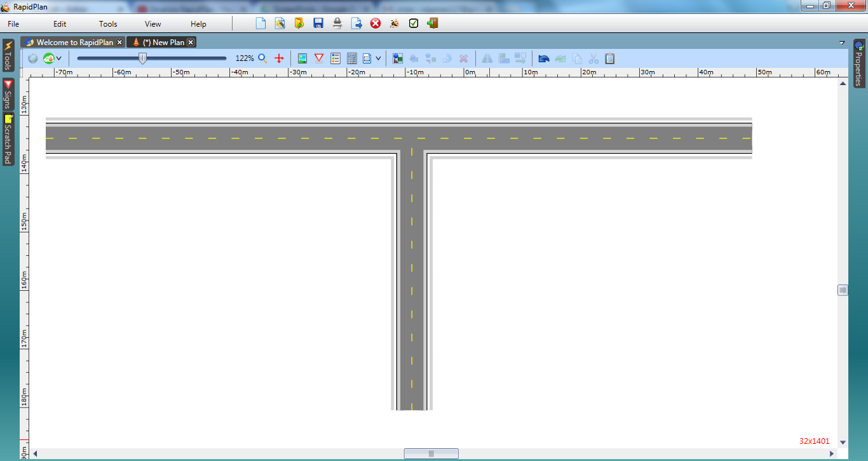The height and width of the screenshot is (461, 868).
Task: Click the green redo arrow icon
Action: pyautogui.click(x=560, y=58)
